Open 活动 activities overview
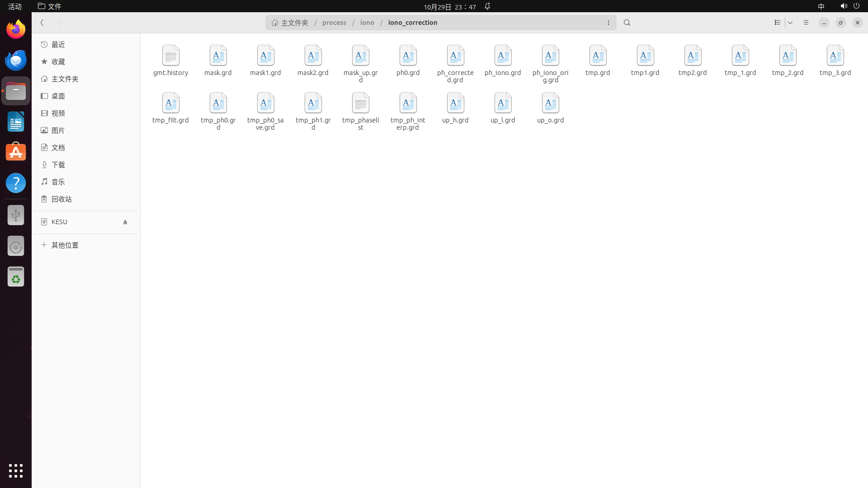868x488 pixels. pyautogui.click(x=15, y=6)
